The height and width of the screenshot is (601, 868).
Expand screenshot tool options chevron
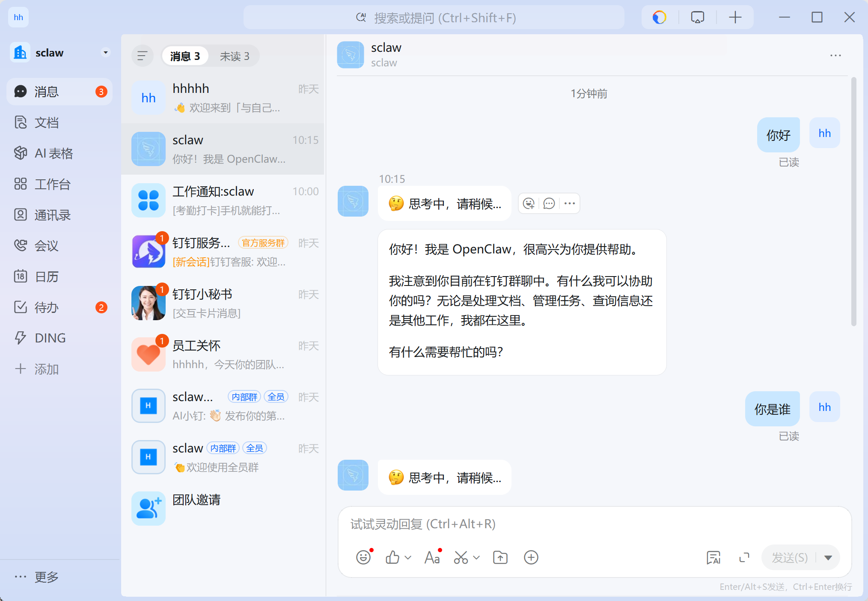coord(476,557)
